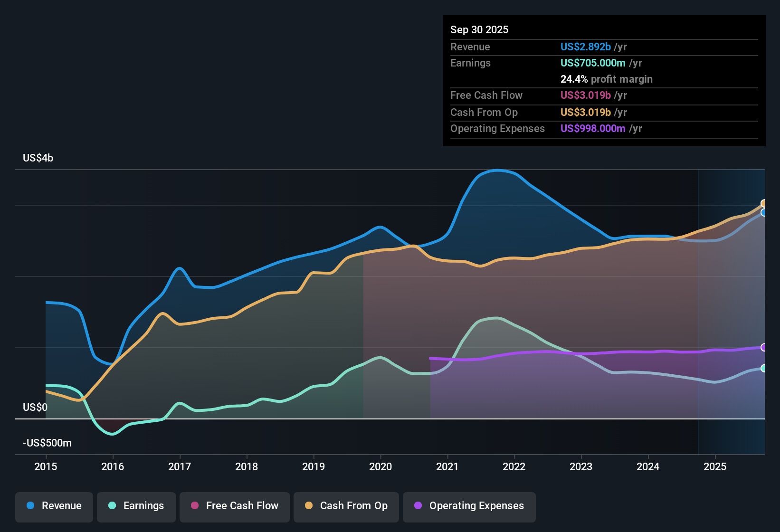
Task: Click the orange Cash From Op endpoint marker
Action: point(763,203)
